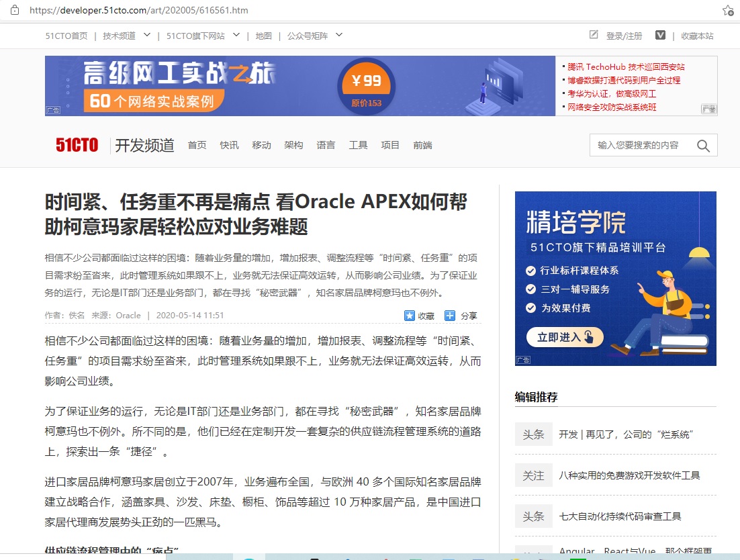Click the 头条 tag beside 七大自动化 article

533,516
